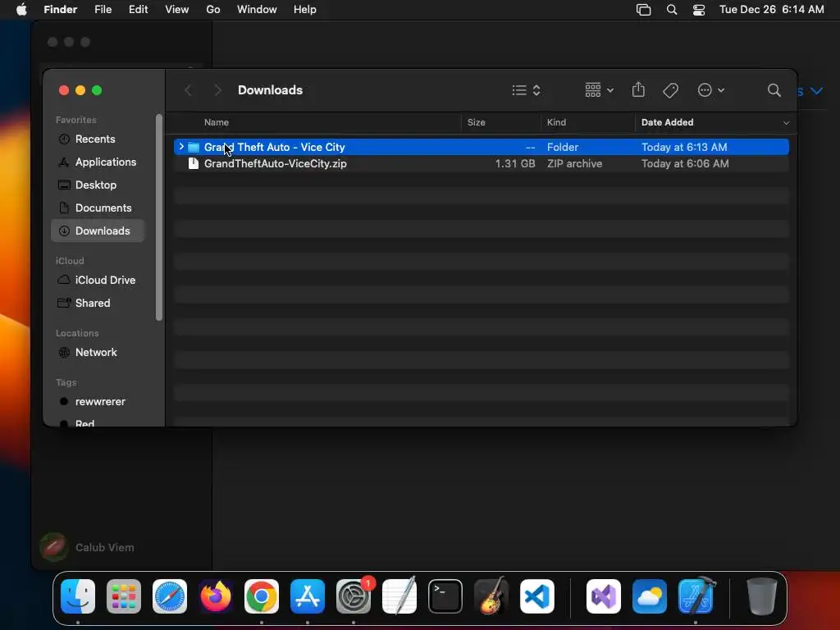
Task: Launch Xcode from the Dock
Action: pyautogui.click(x=696, y=596)
